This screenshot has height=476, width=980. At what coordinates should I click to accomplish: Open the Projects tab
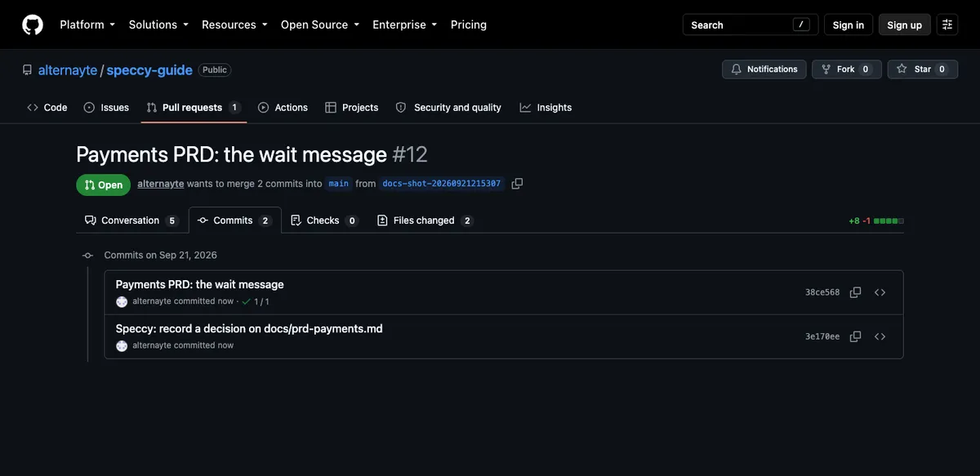(352, 107)
